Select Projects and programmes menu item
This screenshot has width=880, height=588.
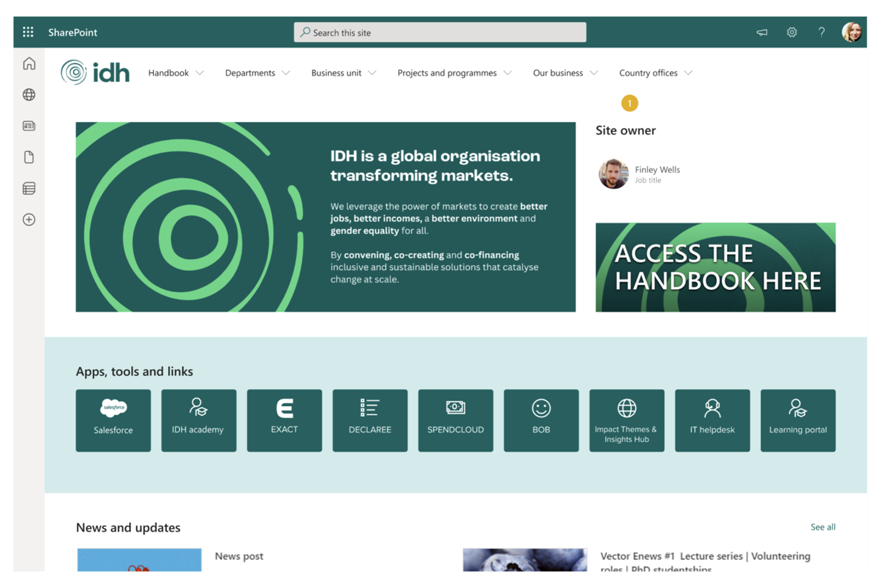click(447, 73)
